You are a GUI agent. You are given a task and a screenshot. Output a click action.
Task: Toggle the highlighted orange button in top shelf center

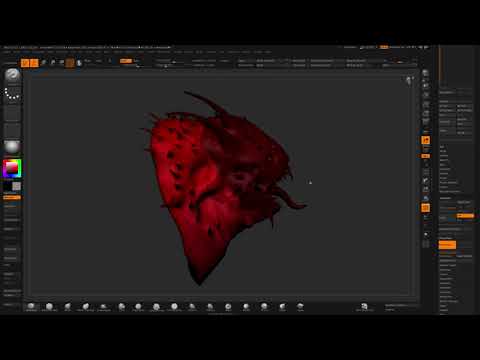point(126,61)
